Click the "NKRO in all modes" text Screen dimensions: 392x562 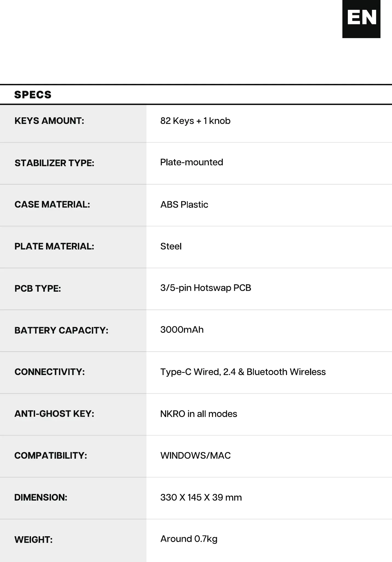199,414
